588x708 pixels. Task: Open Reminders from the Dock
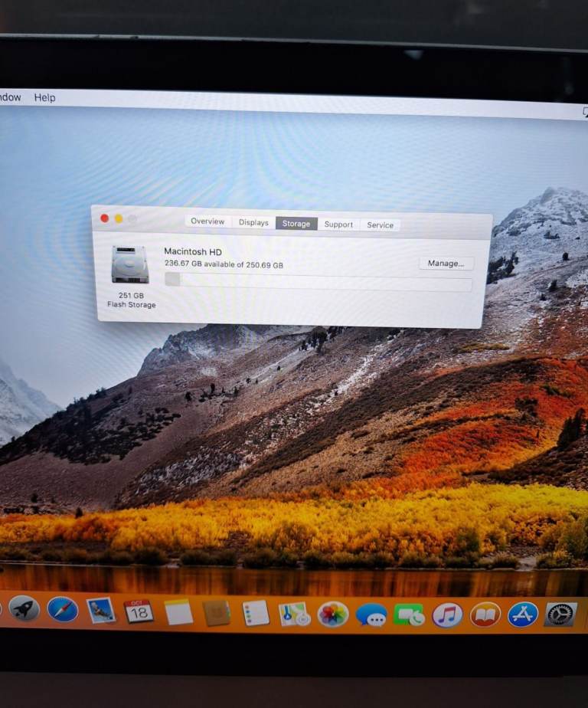[256, 614]
